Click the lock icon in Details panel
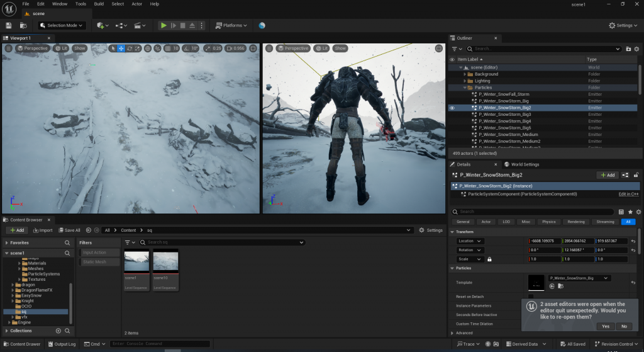This screenshot has width=644, height=352. click(636, 175)
